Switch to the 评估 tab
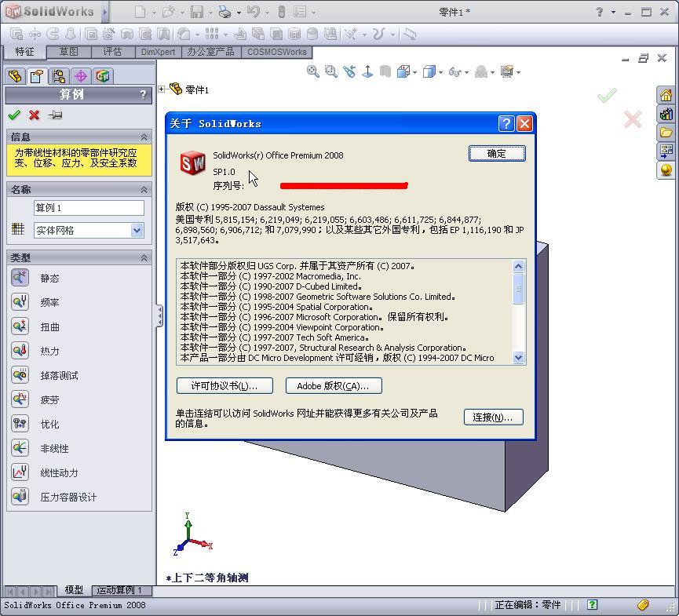The height and width of the screenshot is (616, 679). [x=112, y=52]
